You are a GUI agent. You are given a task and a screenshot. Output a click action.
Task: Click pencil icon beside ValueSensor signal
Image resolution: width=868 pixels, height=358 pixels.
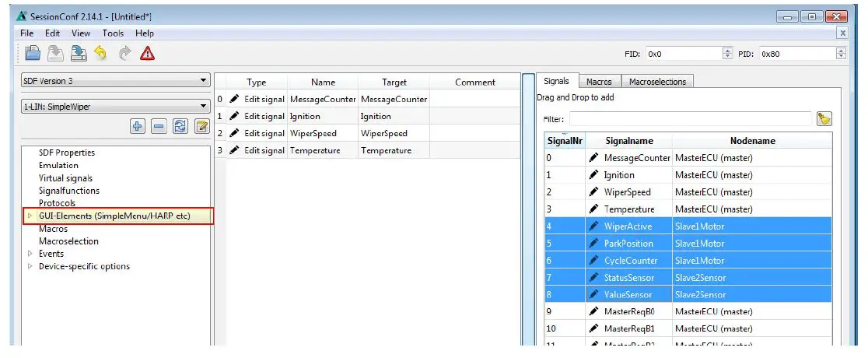point(594,295)
